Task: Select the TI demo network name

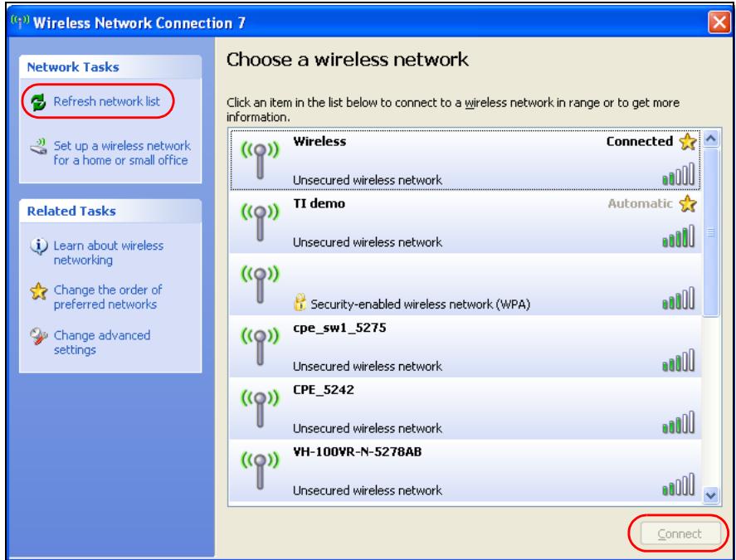Action: 319,203
